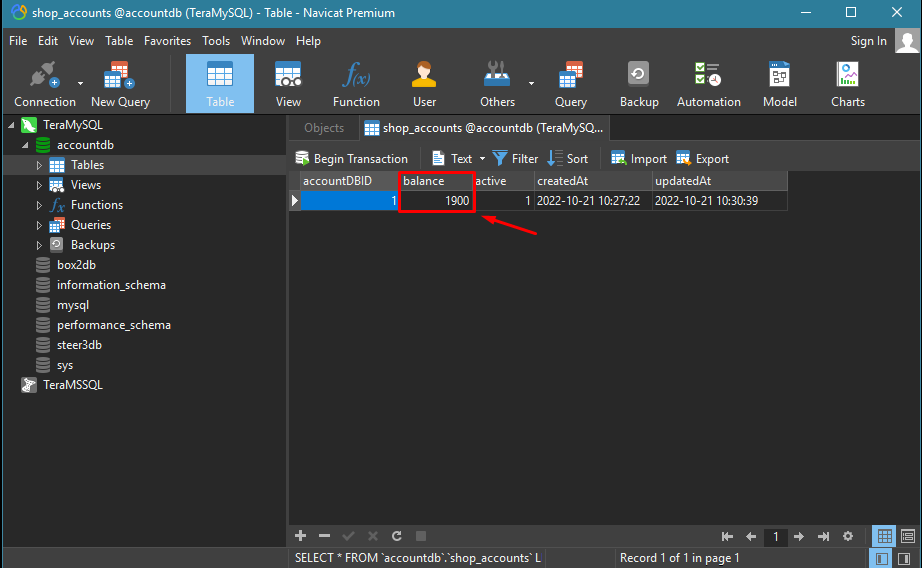Viewport: 922px width, 568px height.
Task: Select the sys database
Action: pos(65,365)
